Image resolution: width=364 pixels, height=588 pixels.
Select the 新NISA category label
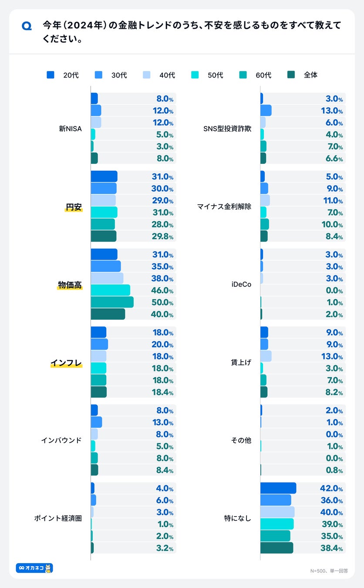click(71, 128)
